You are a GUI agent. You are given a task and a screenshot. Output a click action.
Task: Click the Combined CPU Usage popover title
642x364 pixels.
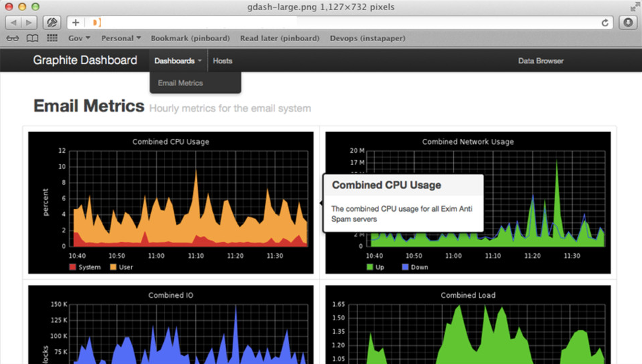(386, 185)
